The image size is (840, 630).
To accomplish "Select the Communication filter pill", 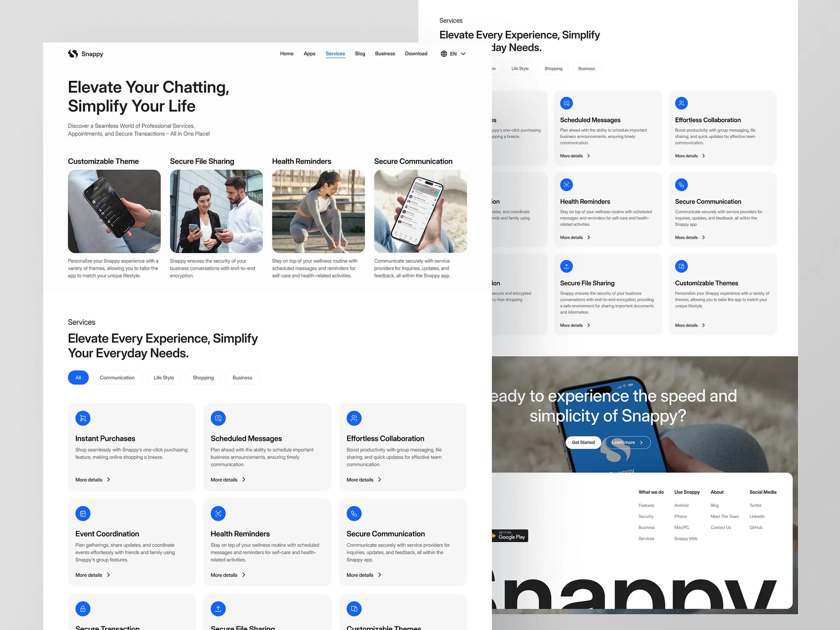I will (117, 377).
